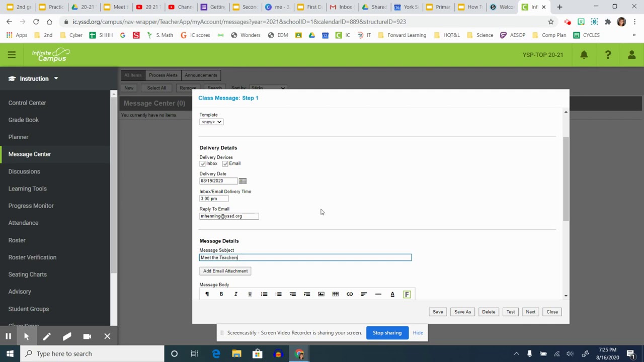
Task: Open the Template dropdown
Action: click(x=211, y=122)
